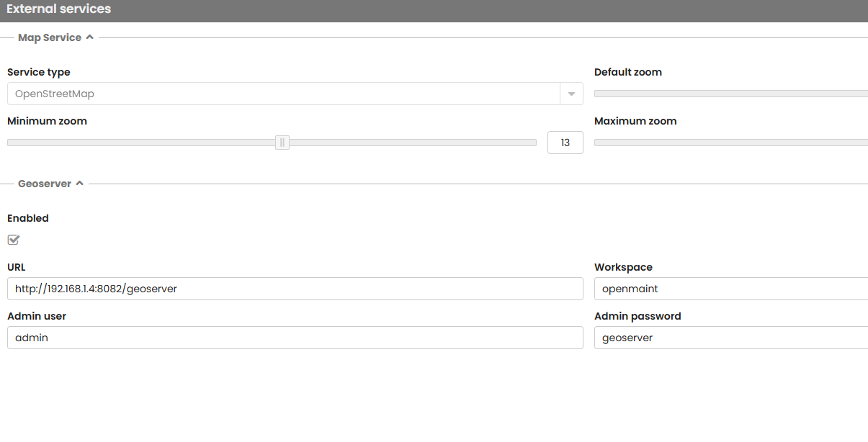The height and width of the screenshot is (442, 868).
Task: Click the Geoserver section title
Action: pyautogui.click(x=45, y=184)
